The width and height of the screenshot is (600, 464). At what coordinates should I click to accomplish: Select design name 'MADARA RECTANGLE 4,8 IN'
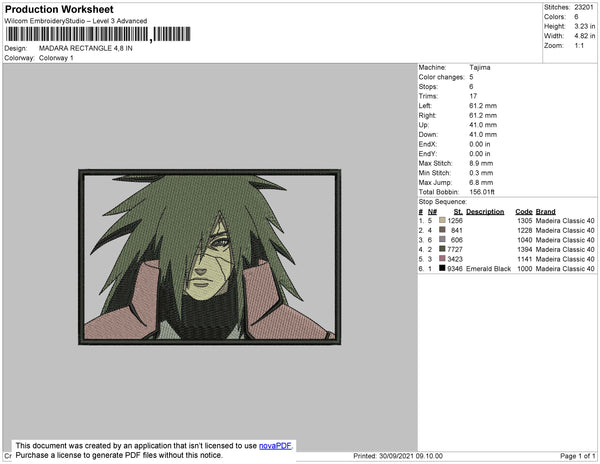point(86,48)
